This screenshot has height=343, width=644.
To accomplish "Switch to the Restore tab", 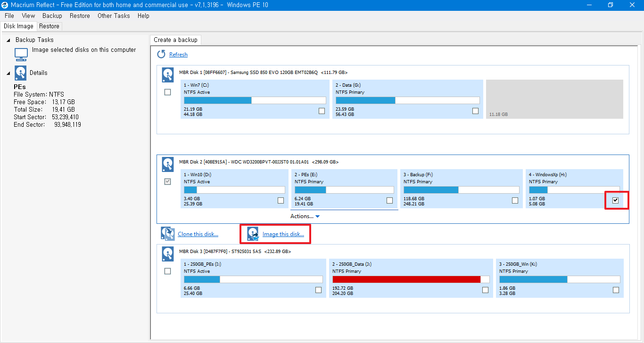I will 49,26.
